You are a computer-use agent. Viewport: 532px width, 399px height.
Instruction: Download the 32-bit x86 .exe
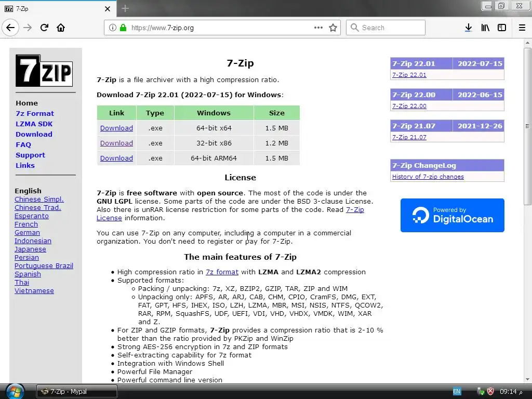coord(116,143)
